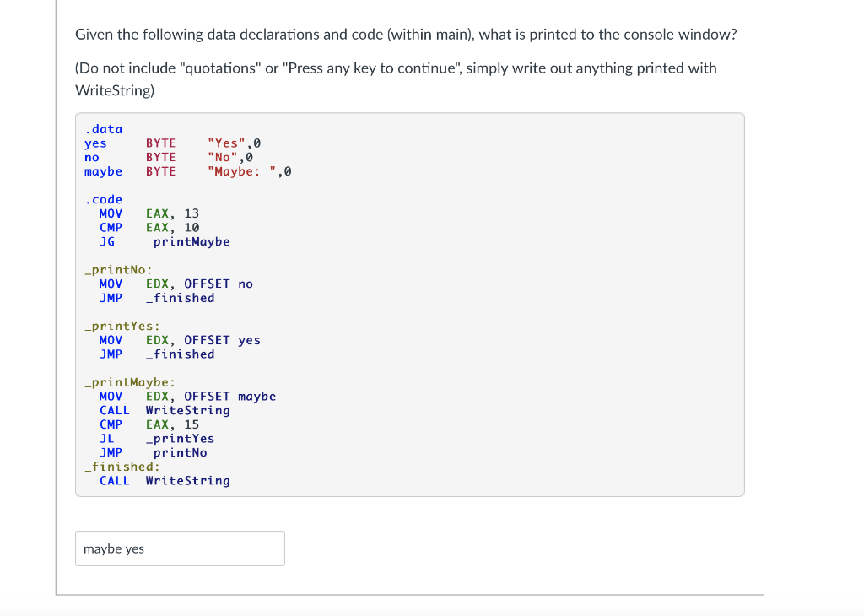
Task: Click the "Maybe: ",0 string declaration
Action: (x=250, y=171)
